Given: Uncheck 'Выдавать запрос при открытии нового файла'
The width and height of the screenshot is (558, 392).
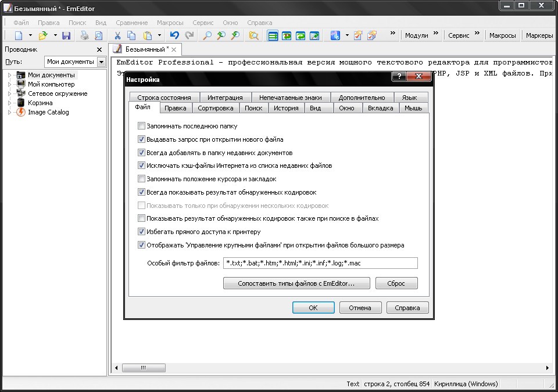Looking at the screenshot, I should pos(141,139).
